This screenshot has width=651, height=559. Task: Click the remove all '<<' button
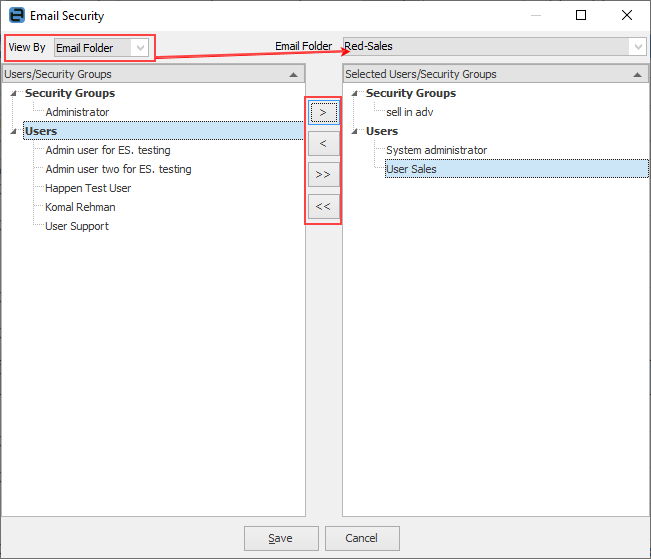tap(323, 206)
